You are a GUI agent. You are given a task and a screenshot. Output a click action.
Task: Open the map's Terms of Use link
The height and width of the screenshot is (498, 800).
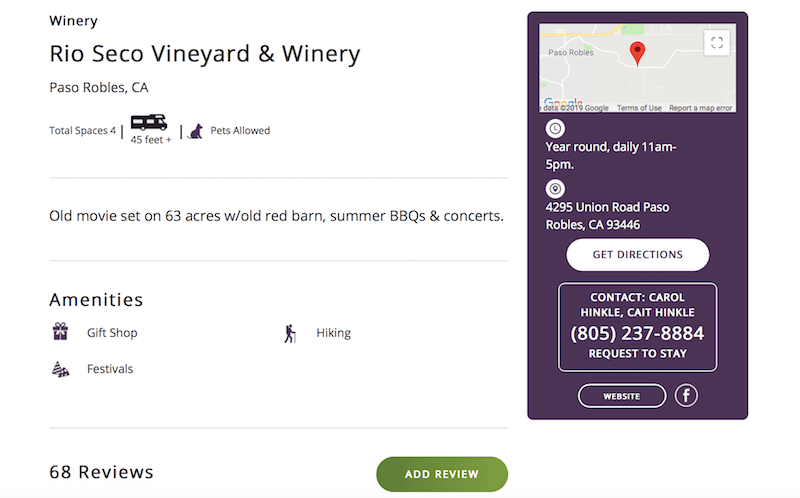pos(639,108)
